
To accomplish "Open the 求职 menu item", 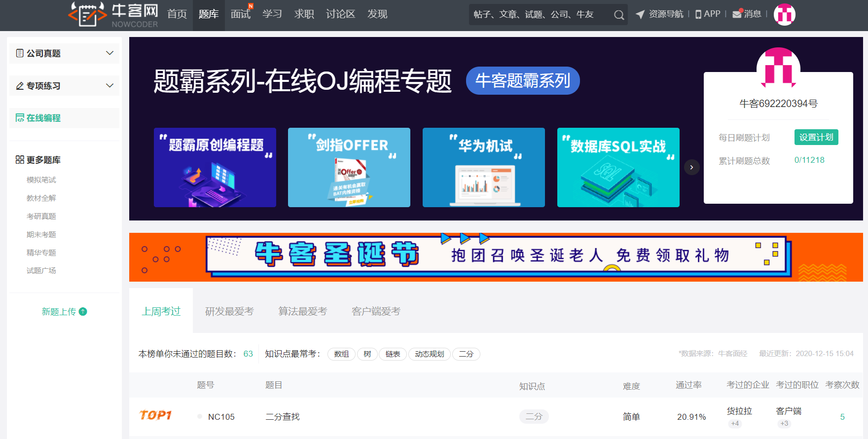I will pos(304,14).
